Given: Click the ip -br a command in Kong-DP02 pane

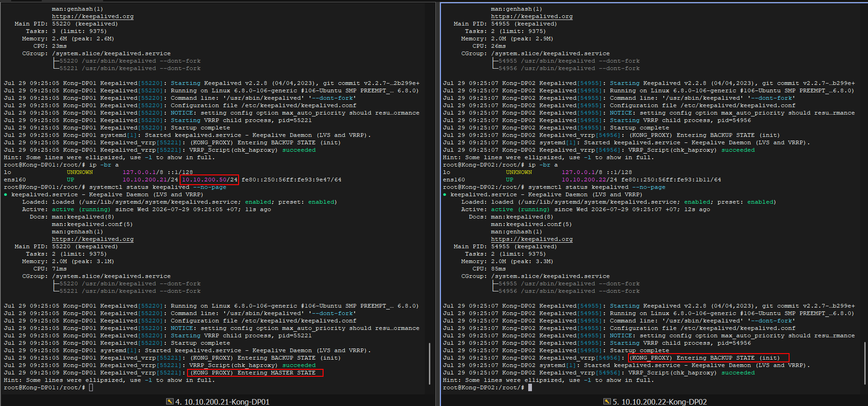Looking at the screenshot, I should 543,165.
